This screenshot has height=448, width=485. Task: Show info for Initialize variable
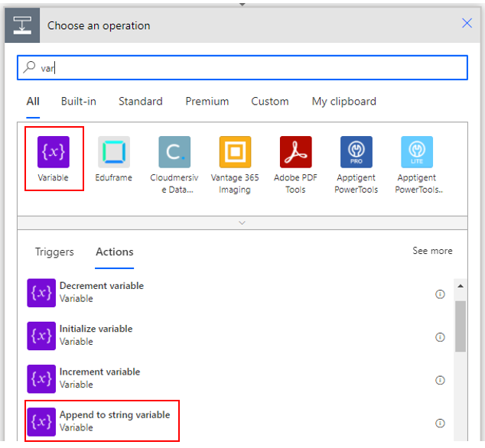click(x=440, y=337)
